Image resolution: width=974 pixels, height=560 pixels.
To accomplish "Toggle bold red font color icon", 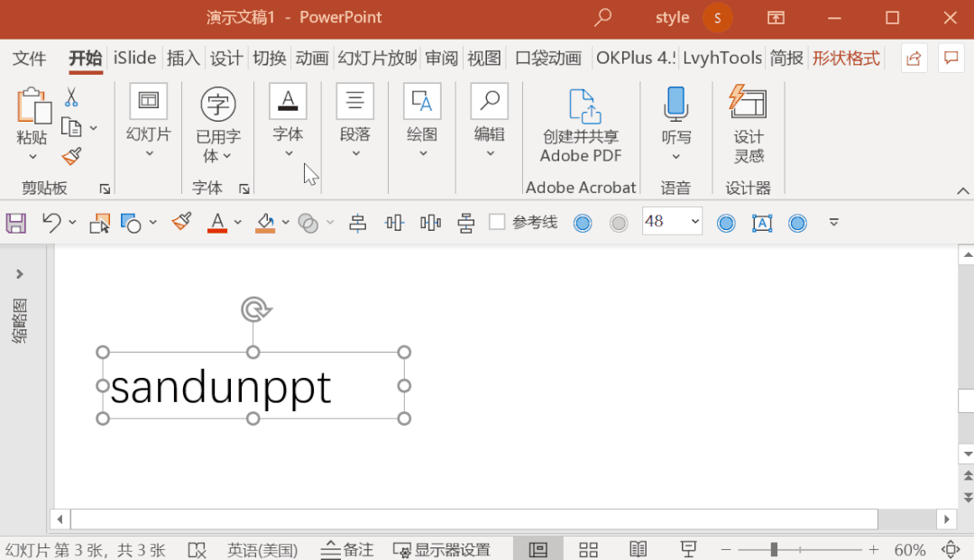I will (219, 222).
